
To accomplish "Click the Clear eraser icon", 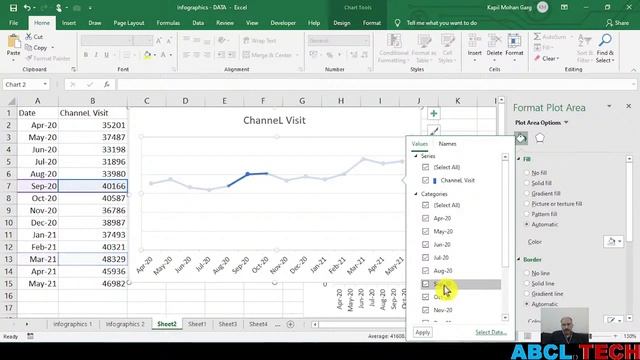I will coord(538,58).
